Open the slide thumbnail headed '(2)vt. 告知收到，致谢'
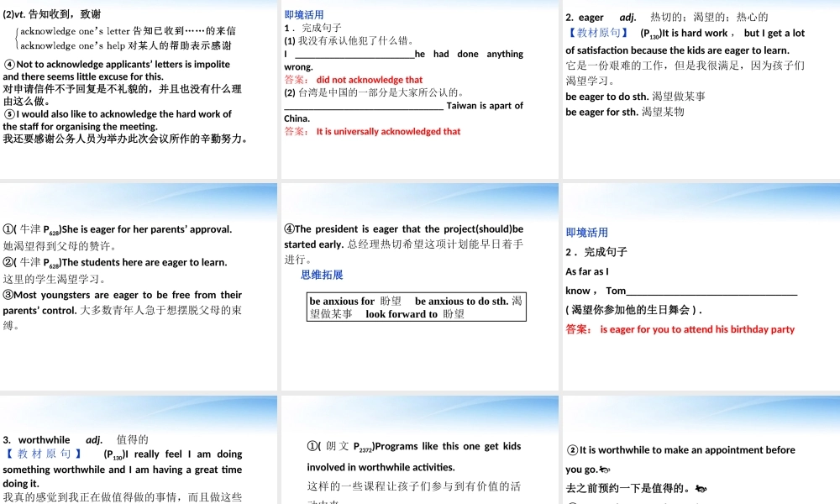 (139, 89)
